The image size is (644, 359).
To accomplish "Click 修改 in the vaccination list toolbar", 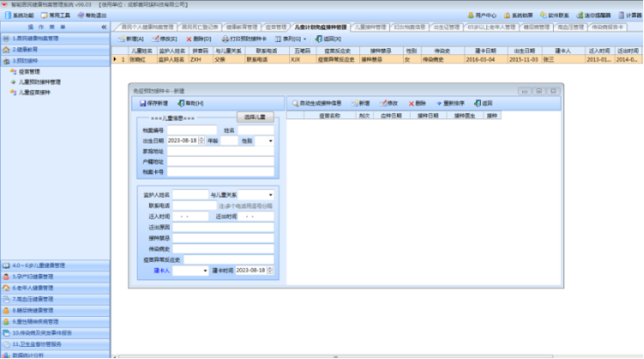I will click(388, 103).
